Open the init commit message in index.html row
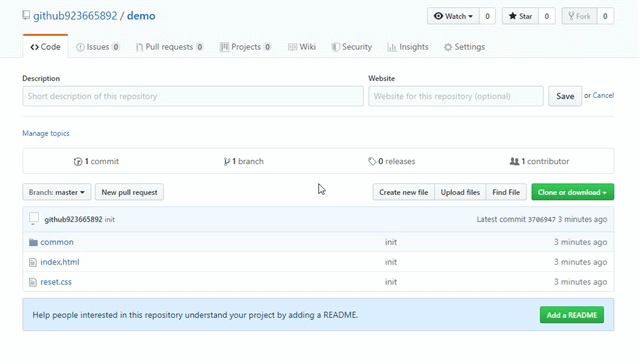 tap(391, 262)
